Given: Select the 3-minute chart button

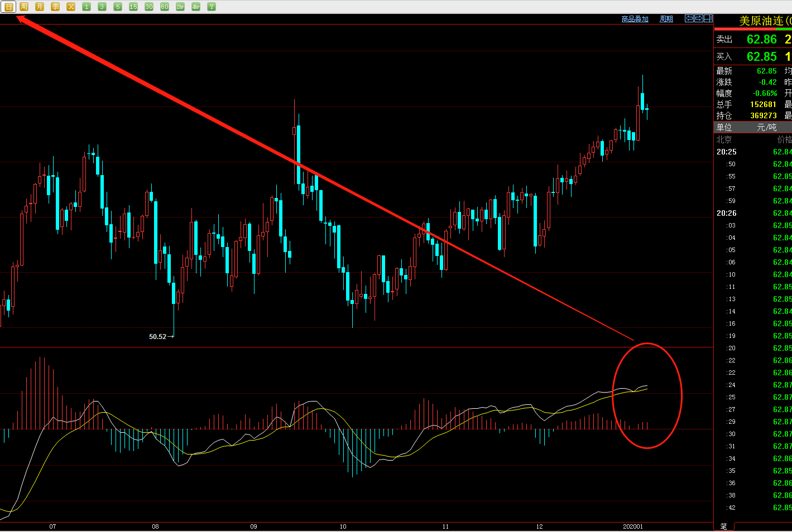Looking at the screenshot, I should 102,7.
